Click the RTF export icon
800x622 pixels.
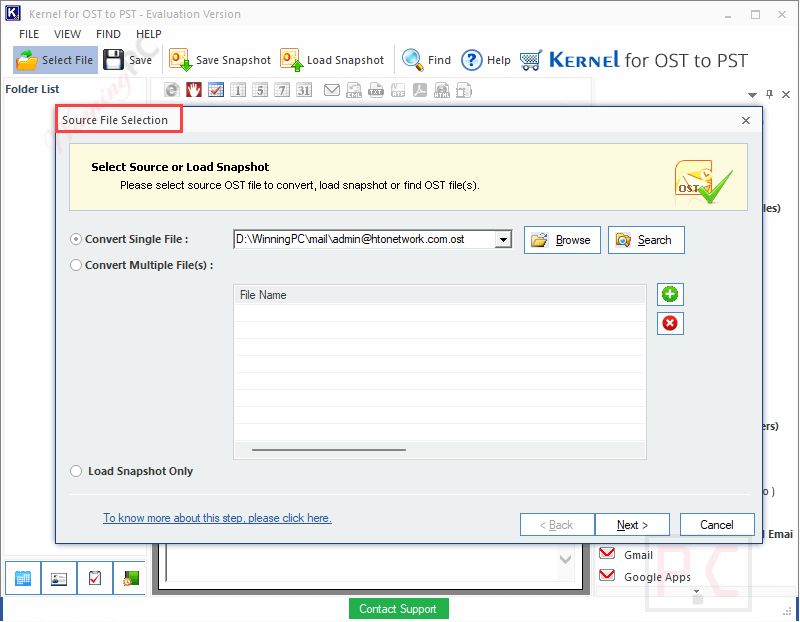398,90
